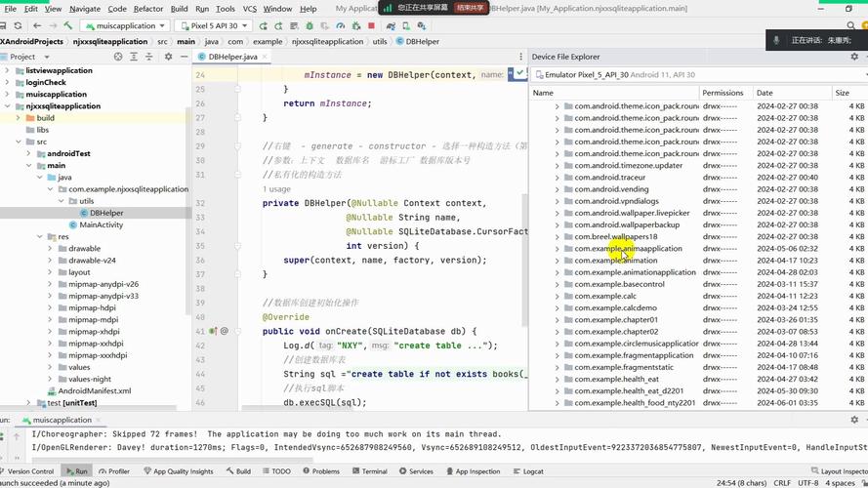
Task: Click the TODO tool window button
Action: [x=276, y=471]
